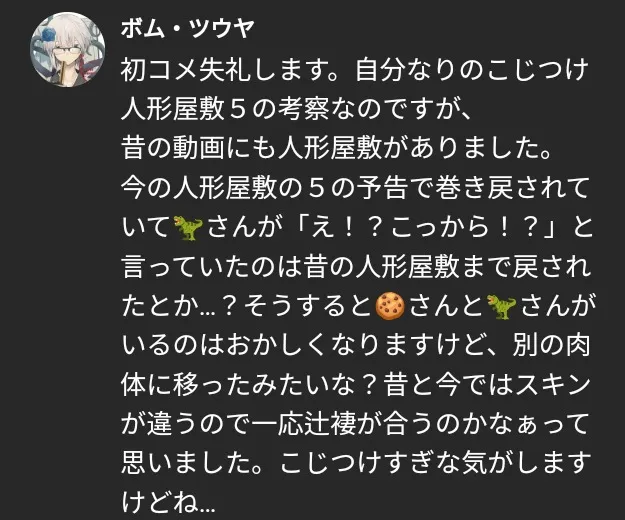Click the phrase 予告で巻き戻されて
This screenshot has width=625, height=520.
[472, 188]
